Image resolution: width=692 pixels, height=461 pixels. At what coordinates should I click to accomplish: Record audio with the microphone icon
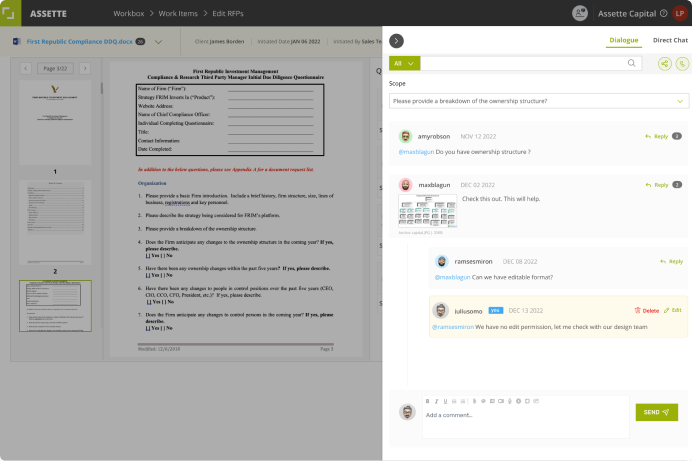510,401
